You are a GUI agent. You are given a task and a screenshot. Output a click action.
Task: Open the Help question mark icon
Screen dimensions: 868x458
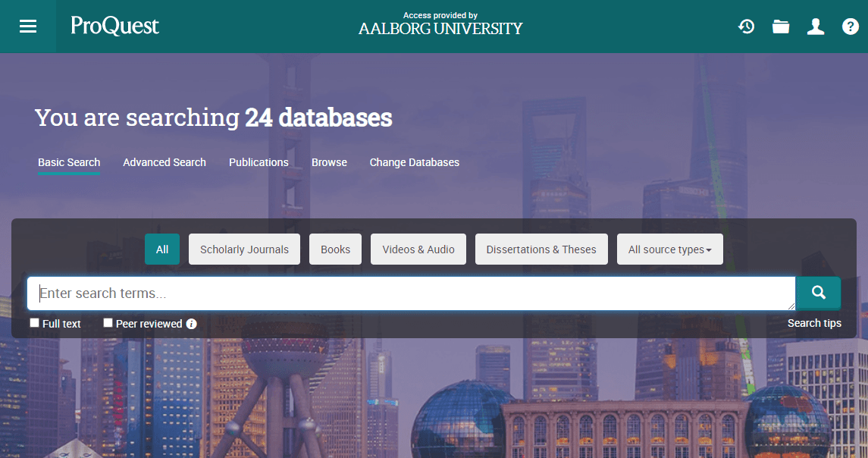click(x=851, y=27)
